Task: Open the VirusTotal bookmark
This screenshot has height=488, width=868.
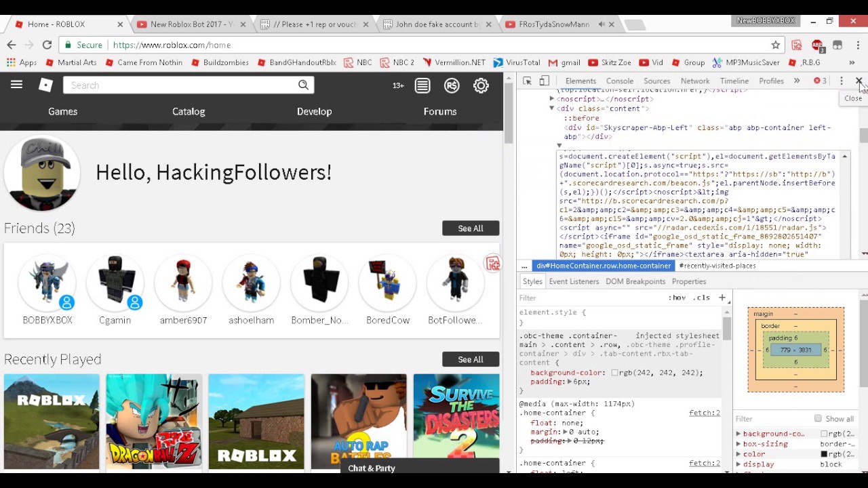Action: tap(516, 62)
